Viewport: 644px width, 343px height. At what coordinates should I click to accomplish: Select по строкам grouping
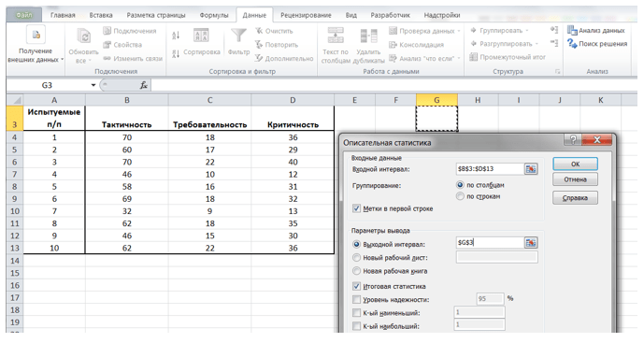(x=460, y=196)
